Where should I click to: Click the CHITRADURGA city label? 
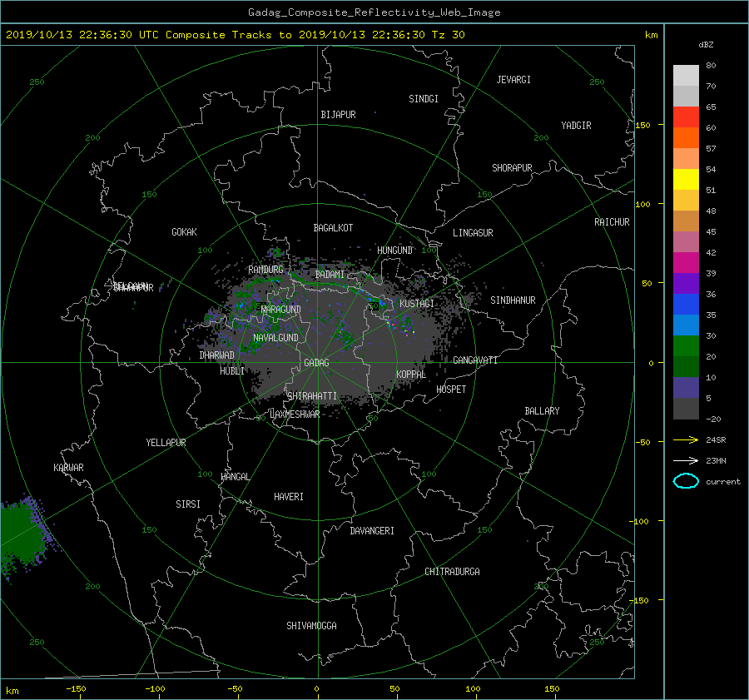453,572
